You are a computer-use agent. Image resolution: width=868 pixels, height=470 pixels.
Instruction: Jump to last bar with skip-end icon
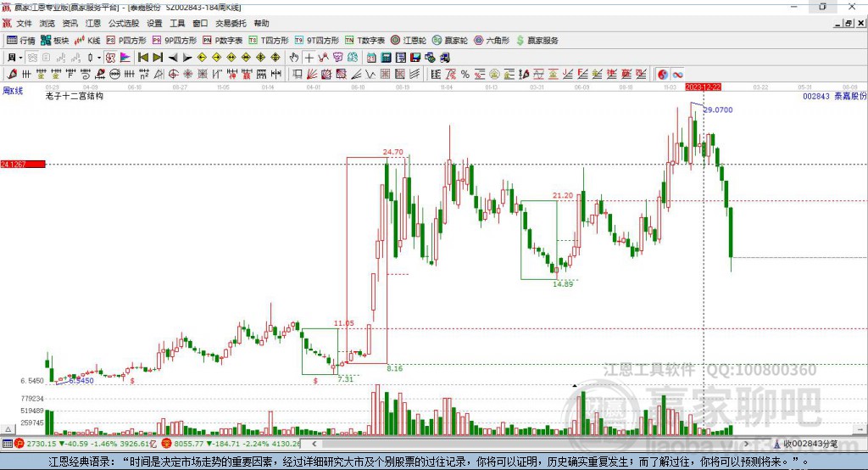(158, 58)
